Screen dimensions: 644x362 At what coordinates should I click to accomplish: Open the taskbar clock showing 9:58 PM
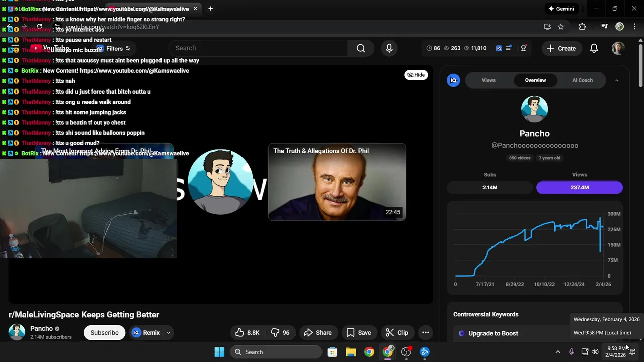[616, 352]
